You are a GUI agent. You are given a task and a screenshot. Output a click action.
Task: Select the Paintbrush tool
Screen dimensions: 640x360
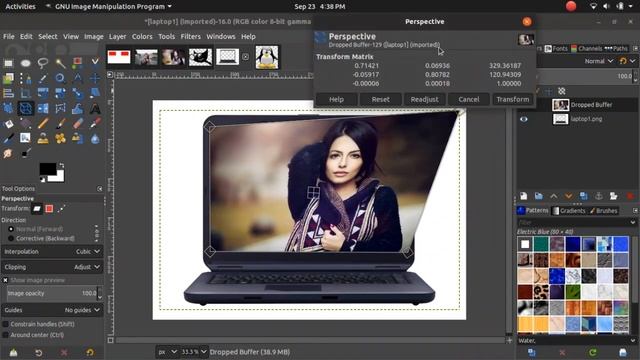[60, 123]
